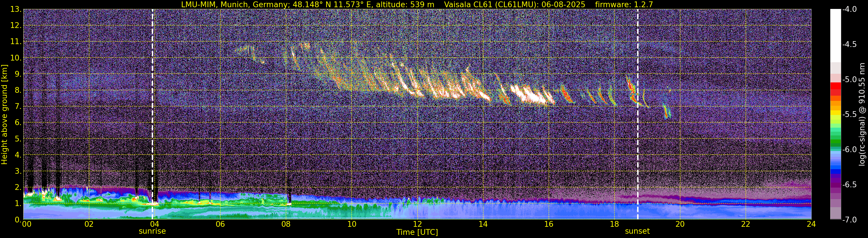Click the "18" tick on the time axis

tap(614, 224)
